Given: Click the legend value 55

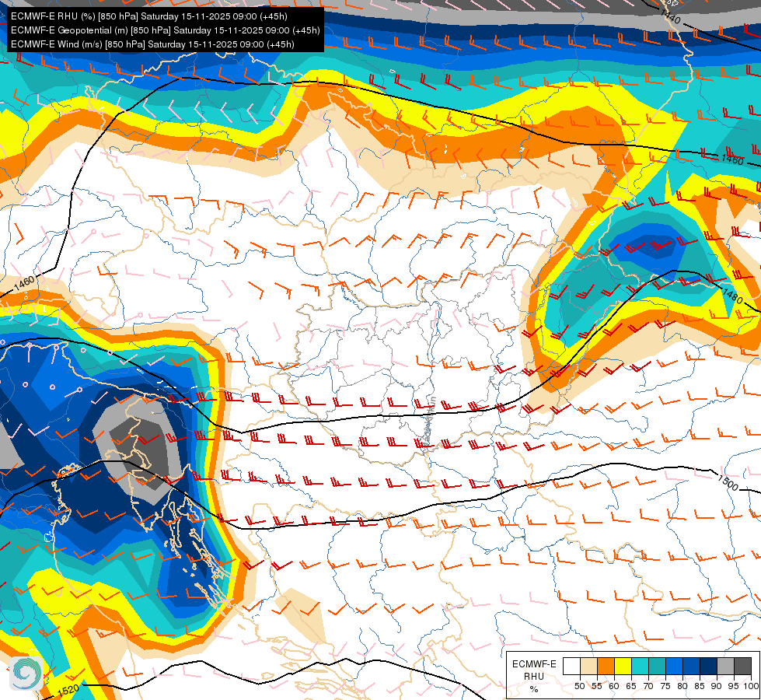Looking at the screenshot, I should point(596,686).
